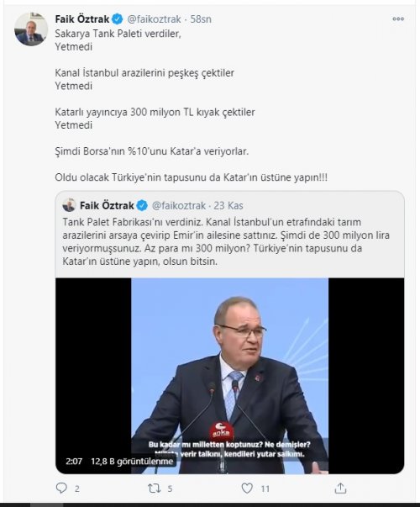Click the retweet arrows icon
Viewport: 420px width, 507px height.
(x=154, y=488)
